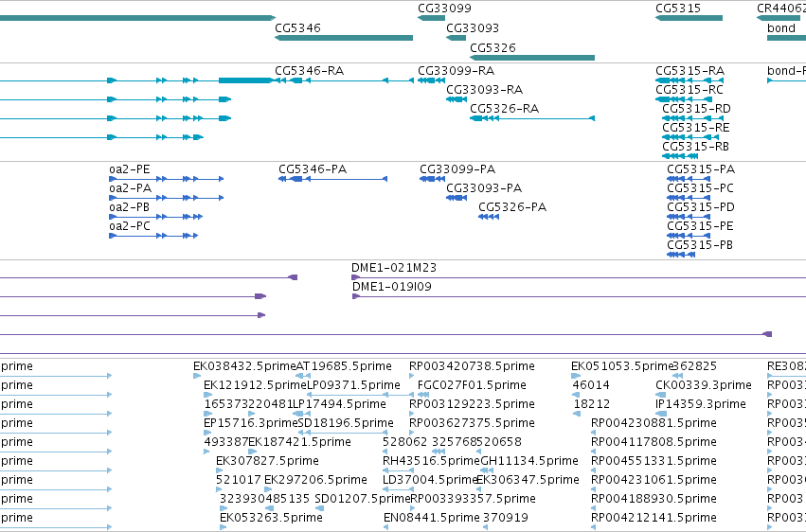This screenshot has height=532, width=806.
Task: Select EST RP004230881.5prime
Action: point(594,433)
